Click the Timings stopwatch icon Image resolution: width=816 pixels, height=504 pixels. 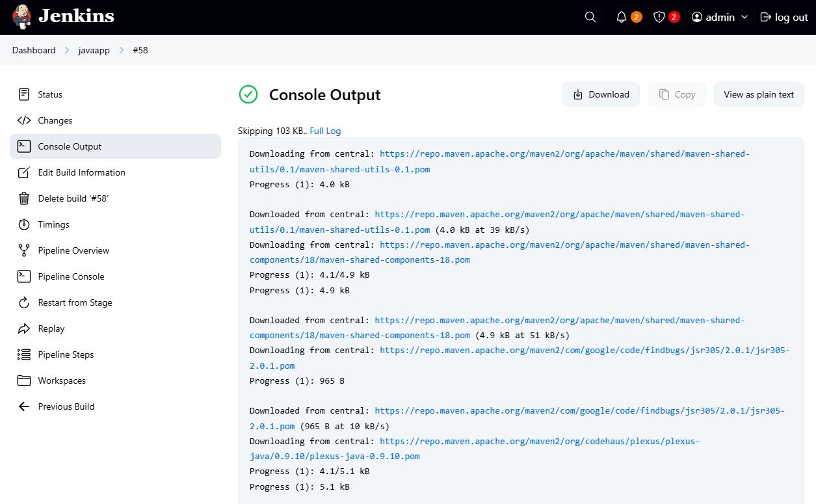pyautogui.click(x=24, y=224)
